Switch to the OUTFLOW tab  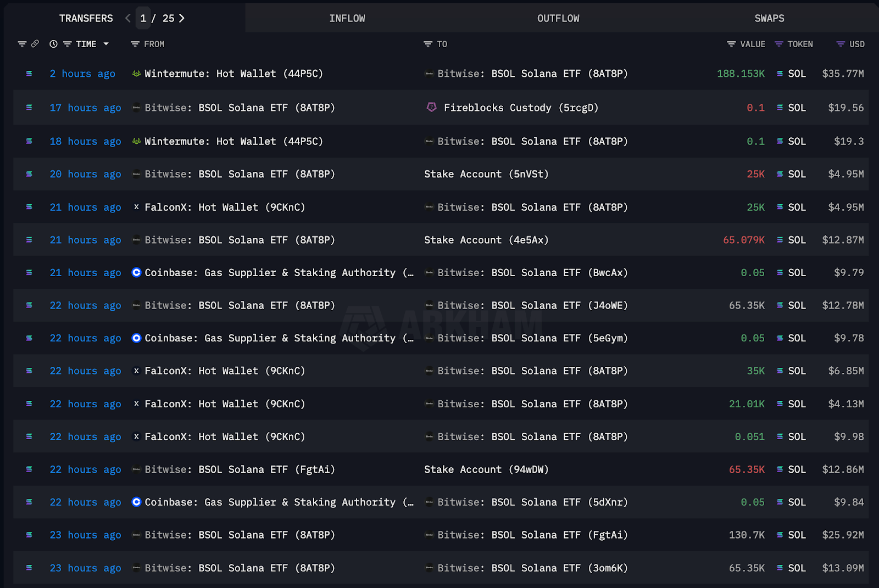click(x=558, y=18)
